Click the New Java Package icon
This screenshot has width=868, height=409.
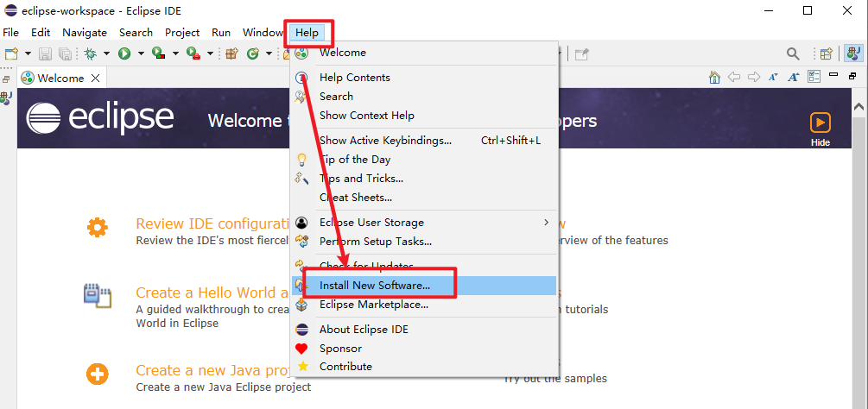[231, 53]
